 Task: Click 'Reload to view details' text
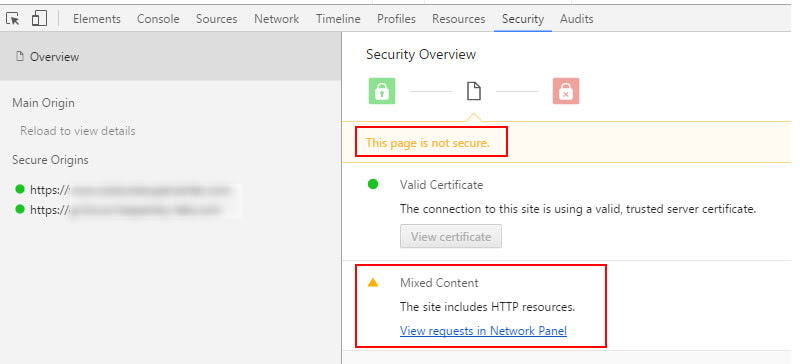pos(78,131)
